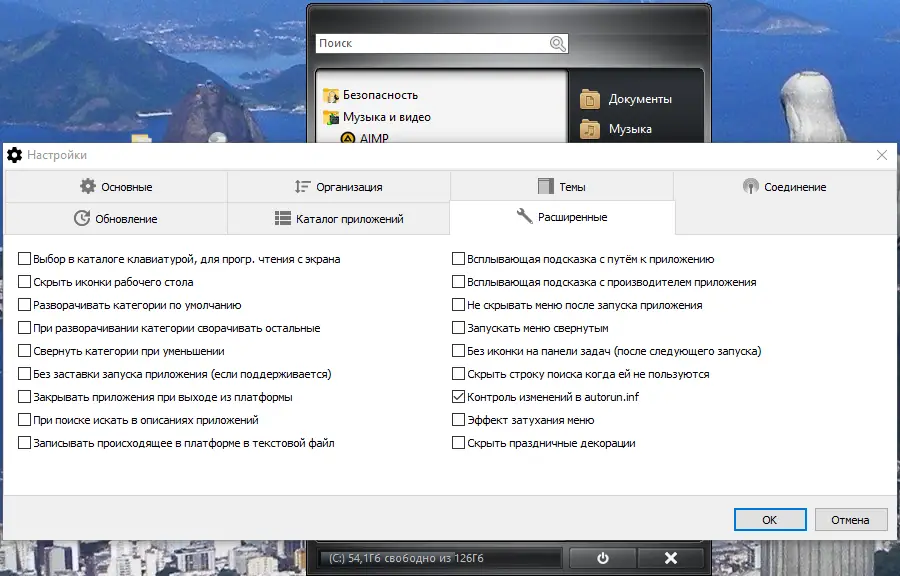Toggle Без иконки на панели задач option
The height and width of the screenshot is (576, 900).
tap(458, 351)
